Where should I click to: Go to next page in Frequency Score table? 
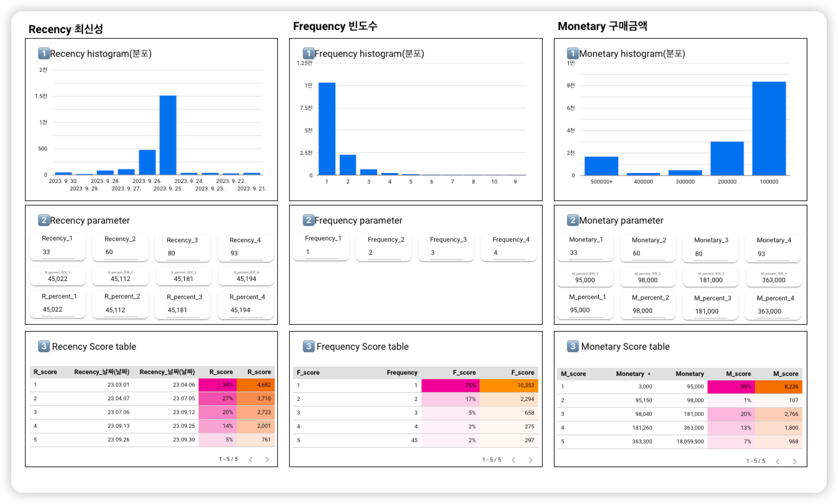531,460
